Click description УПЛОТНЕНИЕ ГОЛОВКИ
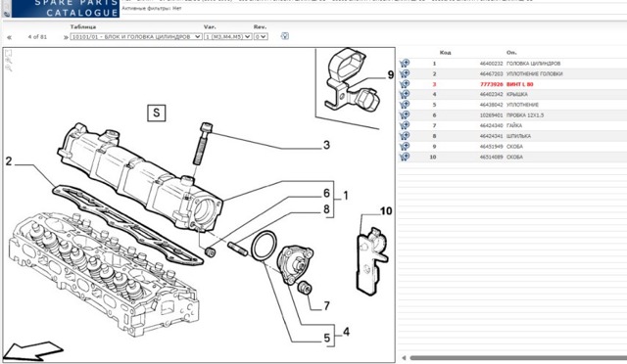Viewport: 627px width, 364px height. (x=535, y=74)
